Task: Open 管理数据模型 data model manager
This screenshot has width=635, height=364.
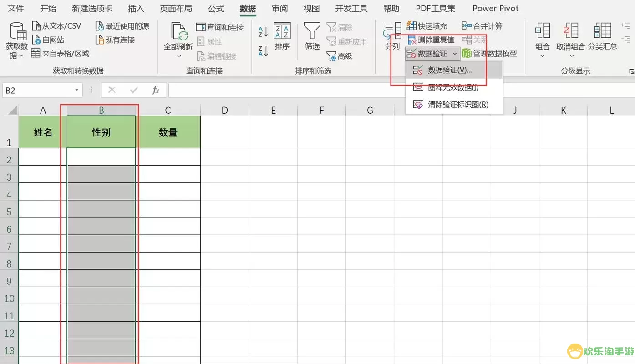Action: 489,54
